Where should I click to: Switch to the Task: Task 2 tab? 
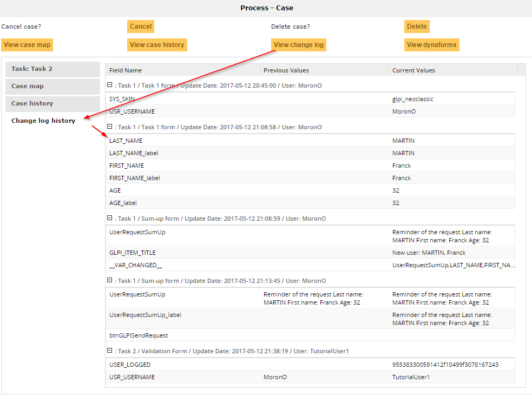coord(52,69)
